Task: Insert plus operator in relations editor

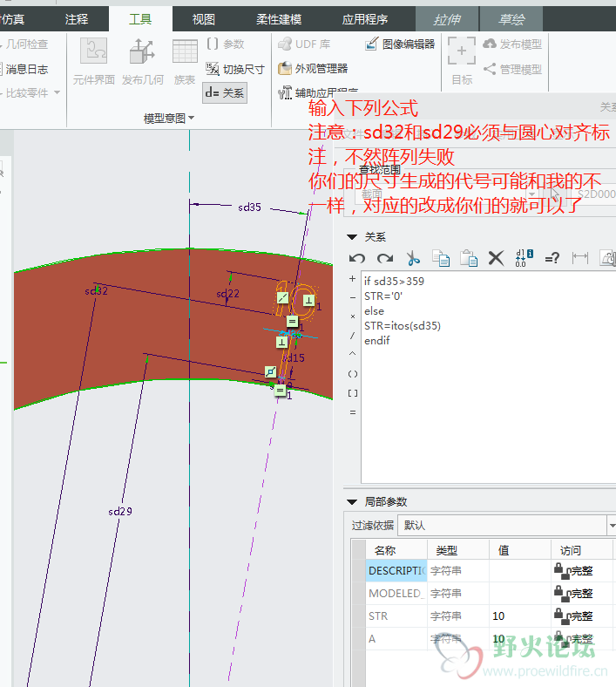Action: coord(353,279)
